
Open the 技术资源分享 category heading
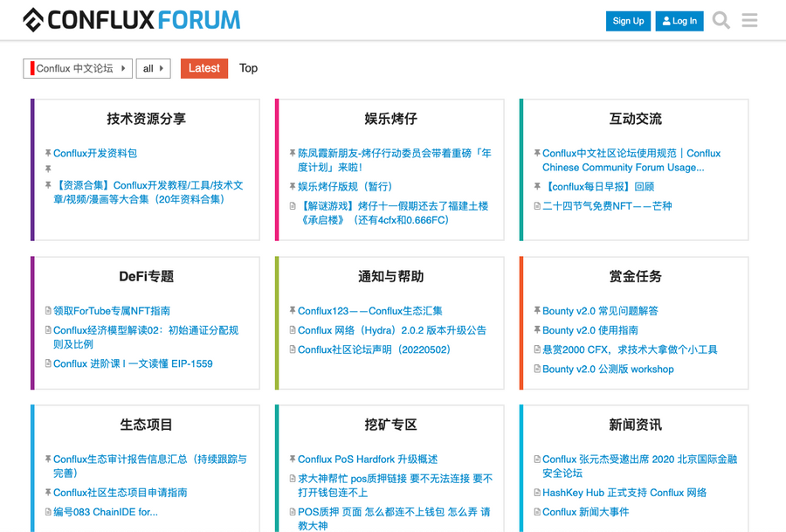147,119
